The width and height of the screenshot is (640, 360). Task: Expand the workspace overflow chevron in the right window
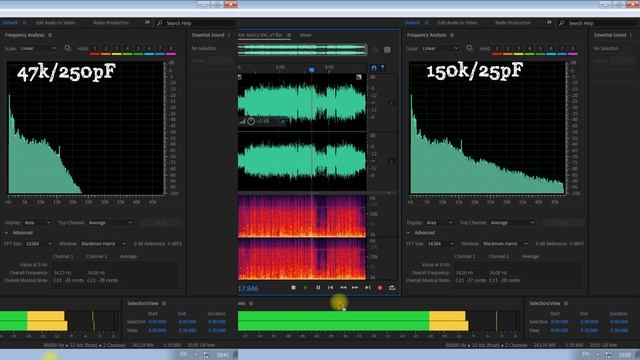click(x=549, y=22)
